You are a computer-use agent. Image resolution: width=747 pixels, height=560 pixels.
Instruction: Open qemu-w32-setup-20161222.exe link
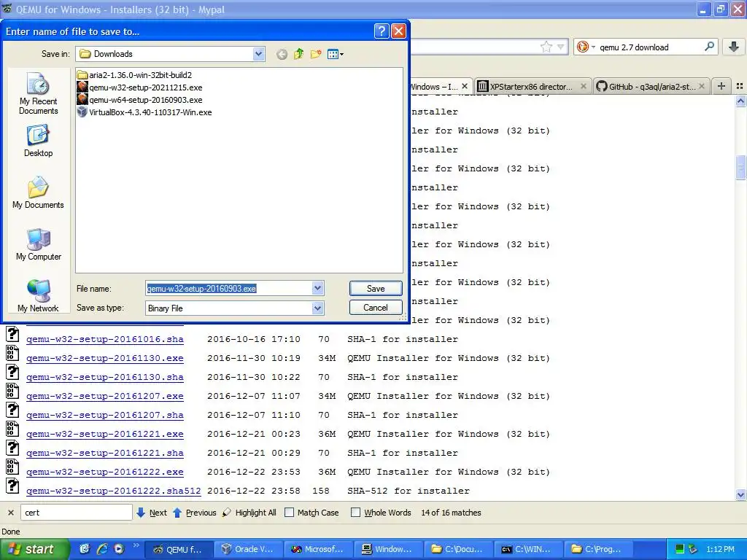pyautogui.click(x=105, y=472)
